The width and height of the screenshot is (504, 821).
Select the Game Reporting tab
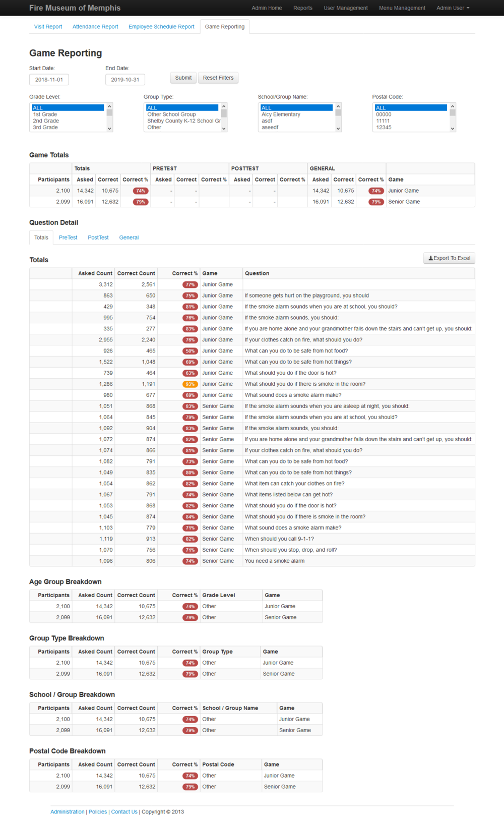pyautogui.click(x=225, y=27)
